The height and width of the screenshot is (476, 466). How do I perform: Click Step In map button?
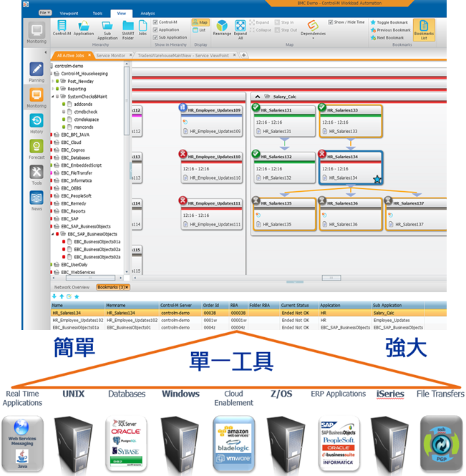(284, 22)
